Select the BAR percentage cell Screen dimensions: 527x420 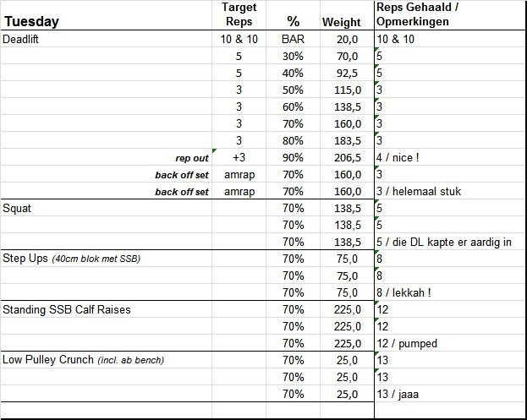(x=294, y=39)
